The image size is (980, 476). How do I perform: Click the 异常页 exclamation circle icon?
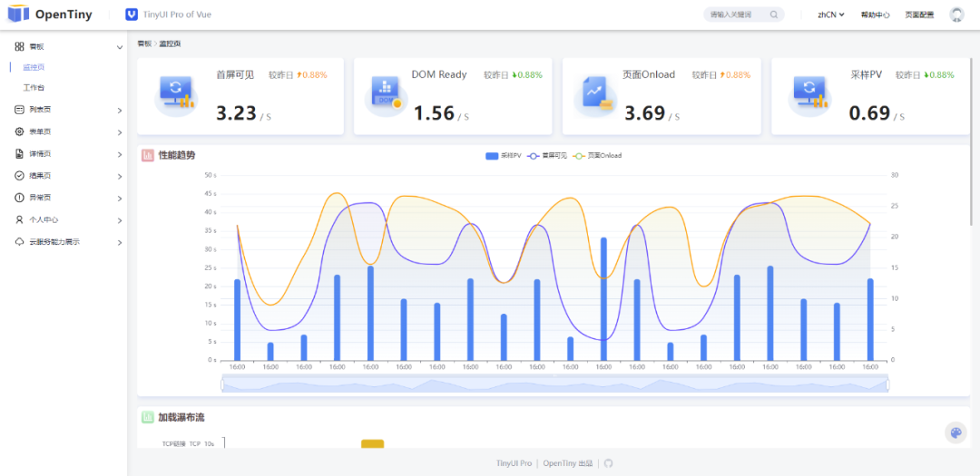point(19,198)
